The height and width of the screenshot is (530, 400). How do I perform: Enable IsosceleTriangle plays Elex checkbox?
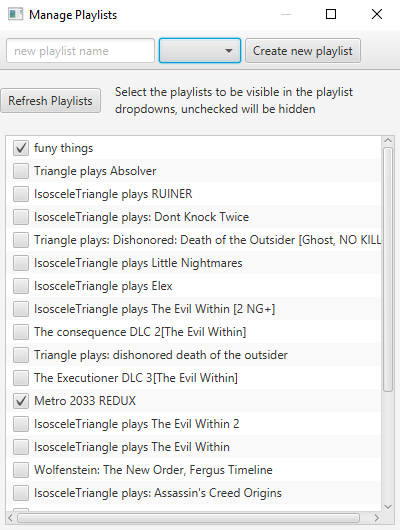click(21, 286)
